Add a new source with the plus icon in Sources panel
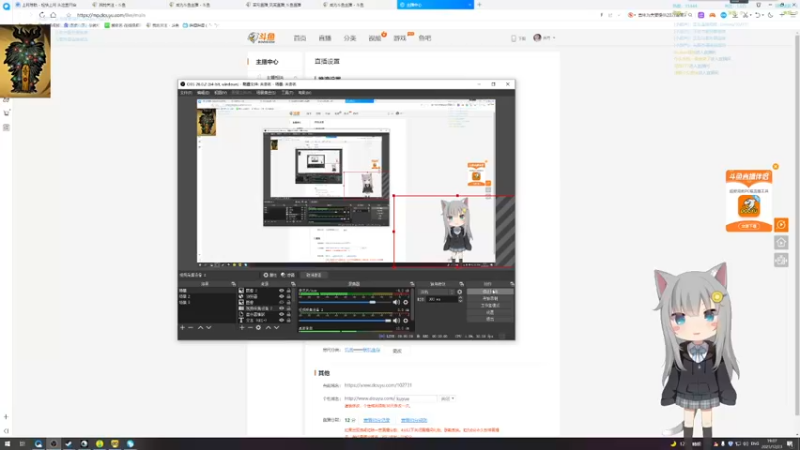This screenshot has width=800, height=450. tap(242, 328)
